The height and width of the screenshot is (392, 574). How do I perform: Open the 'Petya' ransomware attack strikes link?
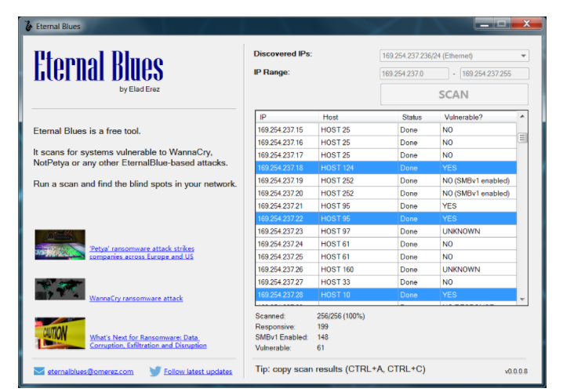[x=142, y=252]
